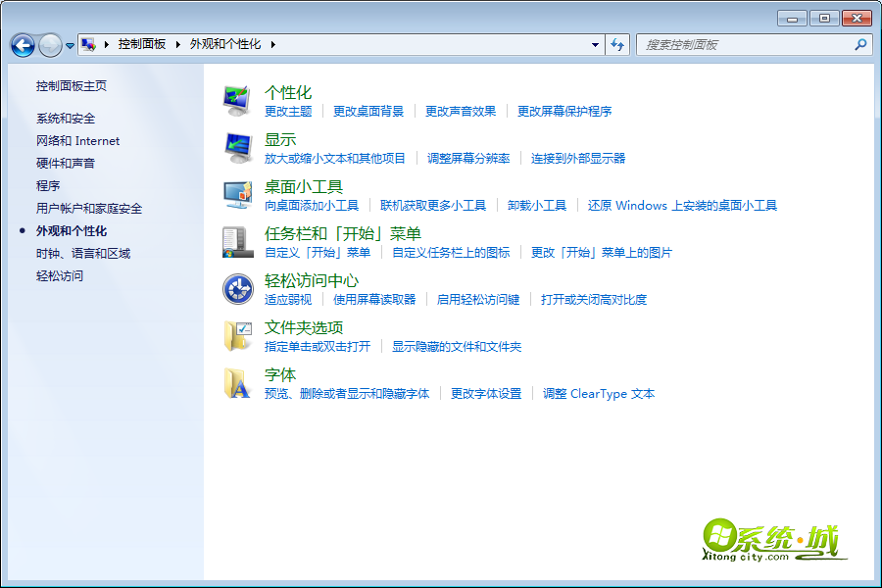Select 系统和安全 in the sidebar
The height and width of the screenshot is (588, 882).
pos(66,119)
